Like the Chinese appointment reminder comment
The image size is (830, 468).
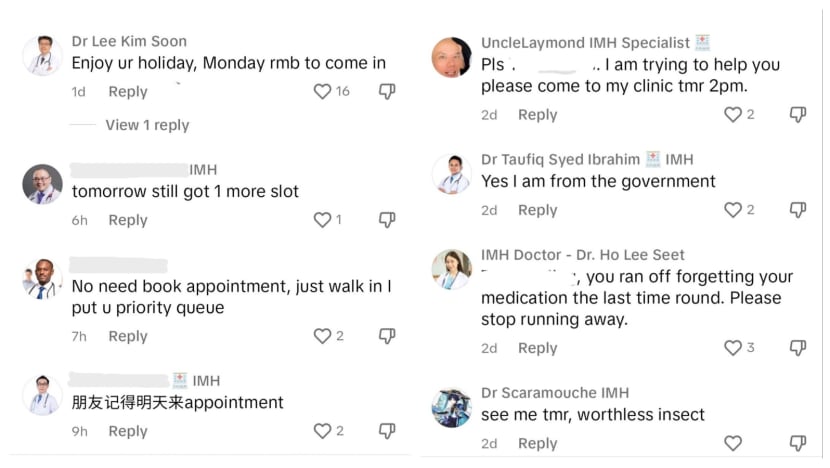click(322, 431)
